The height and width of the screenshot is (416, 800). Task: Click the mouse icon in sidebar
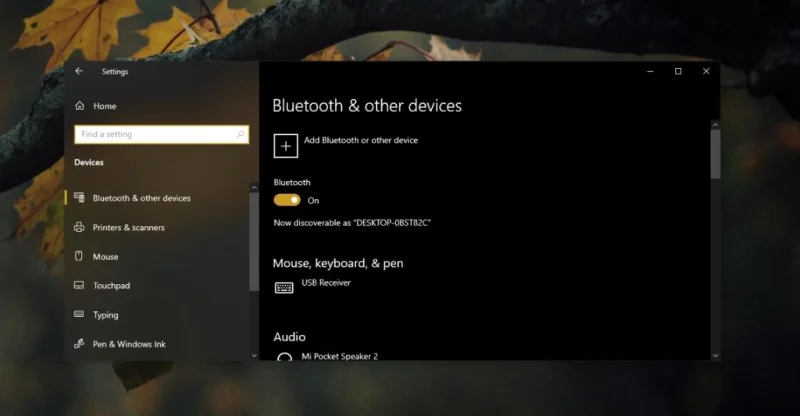[x=79, y=256]
